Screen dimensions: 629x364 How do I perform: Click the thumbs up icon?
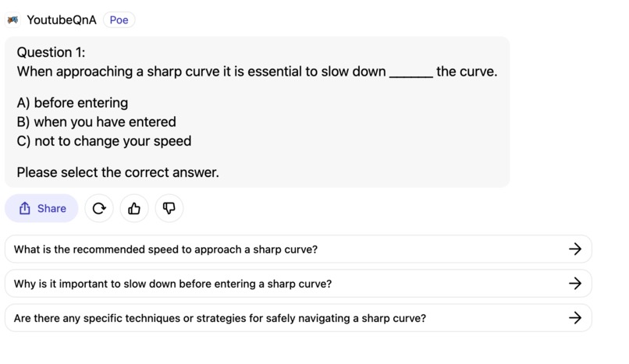tap(134, 208)
